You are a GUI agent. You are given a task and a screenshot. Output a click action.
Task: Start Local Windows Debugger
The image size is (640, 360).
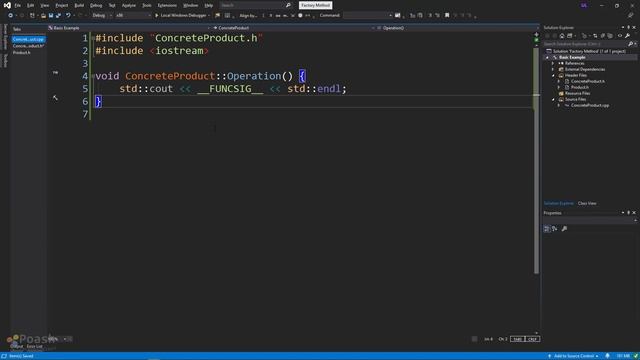(180, 16)
